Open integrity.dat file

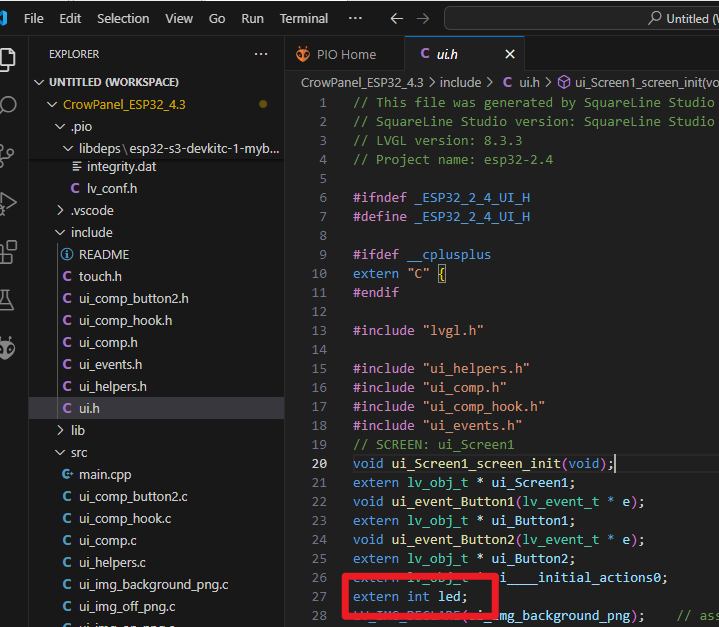(x=156, y=166)
